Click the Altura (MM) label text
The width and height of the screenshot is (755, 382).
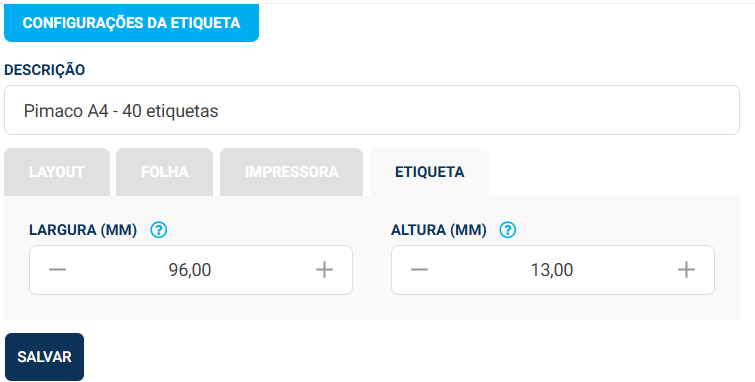439,230
